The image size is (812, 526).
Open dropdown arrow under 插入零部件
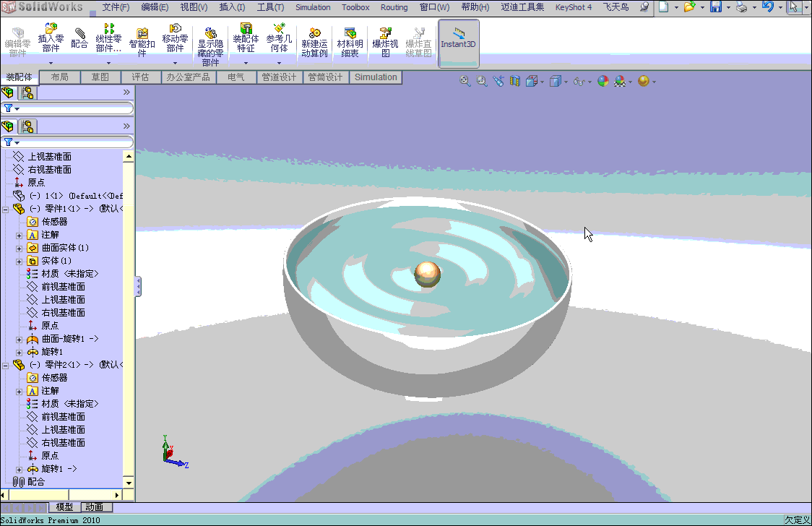(x=51, y=63)
